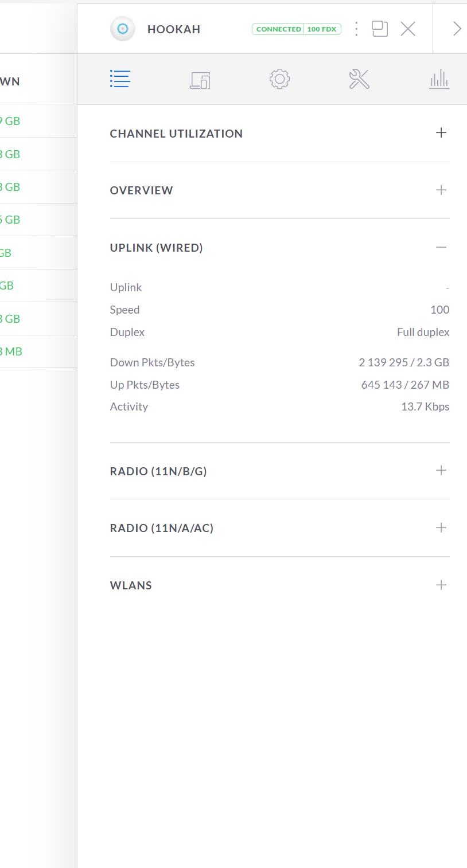Open the Config gear tab
Image resolution: width=467 pixels, height=868 pixels.
[279, 79]
